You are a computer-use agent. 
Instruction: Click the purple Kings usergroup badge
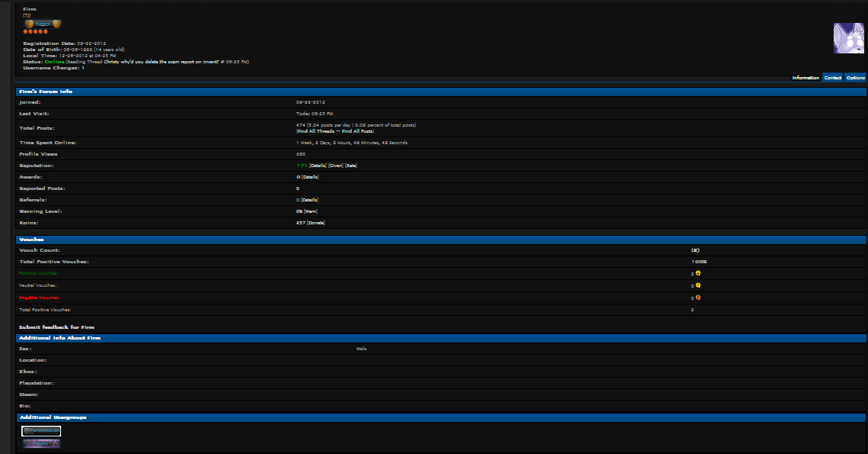(x=41, y=443)
